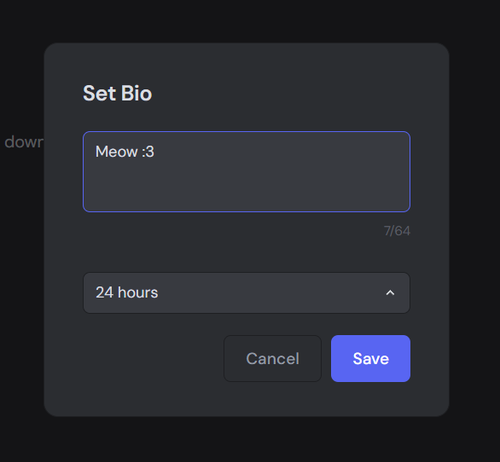This screenshot has height=462, width=500.
Task: Cancel setting the bio
Action: [273, 358]
